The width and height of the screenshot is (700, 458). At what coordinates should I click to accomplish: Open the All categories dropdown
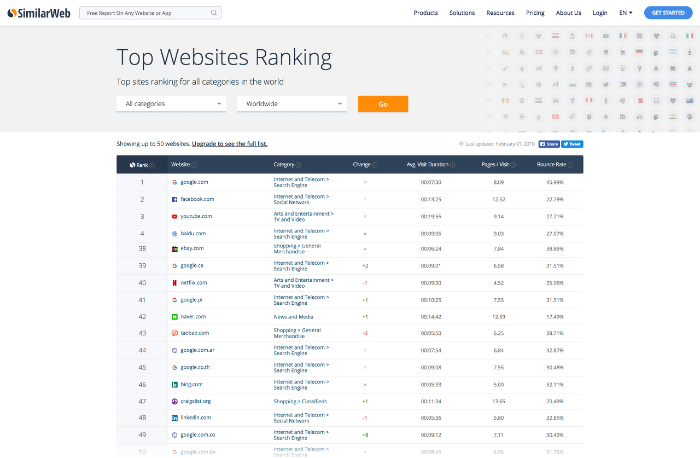171,104
